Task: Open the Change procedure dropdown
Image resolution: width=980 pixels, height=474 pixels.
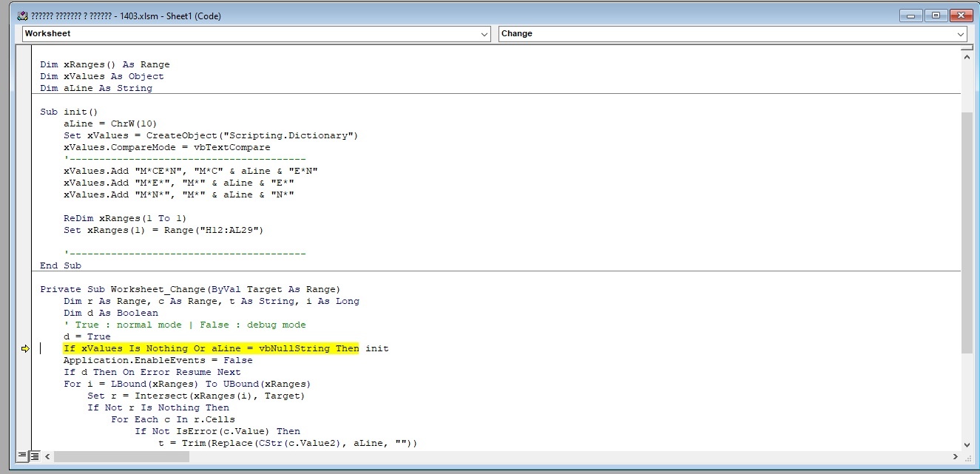Action: coord(733,34)
